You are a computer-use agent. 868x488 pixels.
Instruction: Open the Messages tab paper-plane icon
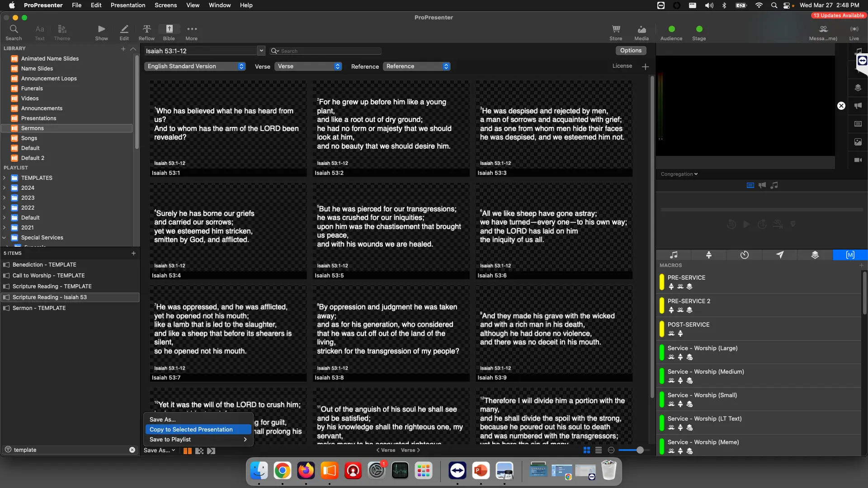tap(780, 255)
